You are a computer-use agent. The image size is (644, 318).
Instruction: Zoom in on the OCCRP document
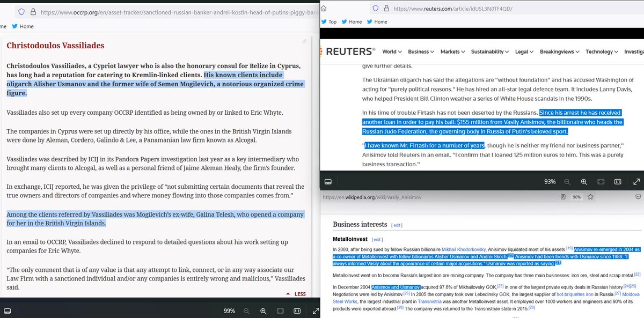[x=263, y=310]
